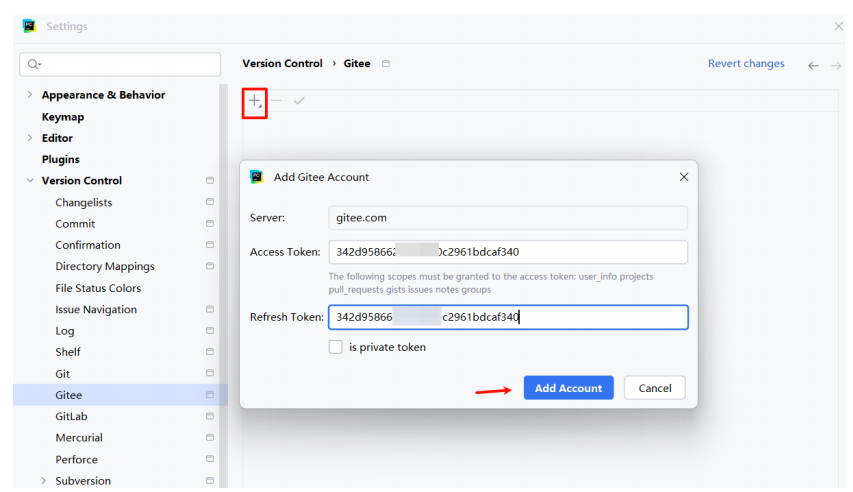Click the Revert changes link
This screenshot has height=492, width=853.
pyautogui.click(x=746, y=64)
